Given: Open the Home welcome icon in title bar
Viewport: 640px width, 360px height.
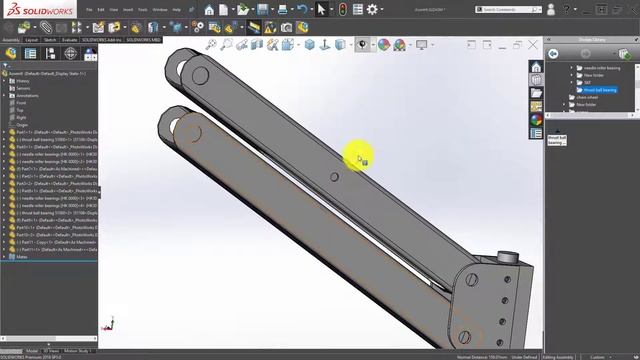Looking at the screenshot, I should (x=209, y=9).
